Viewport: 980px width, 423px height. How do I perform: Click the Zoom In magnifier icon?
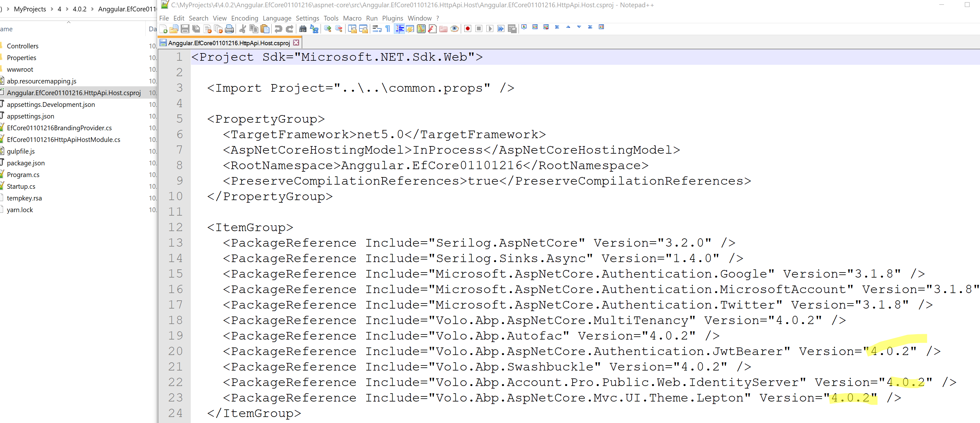click(328, 29)
